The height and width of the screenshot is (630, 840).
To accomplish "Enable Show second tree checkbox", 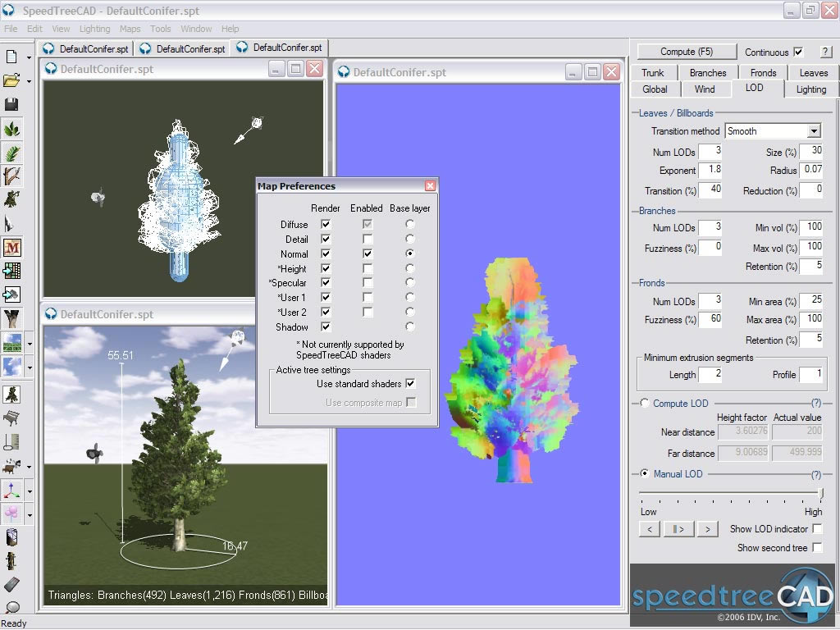I will (x=817, y=547).
